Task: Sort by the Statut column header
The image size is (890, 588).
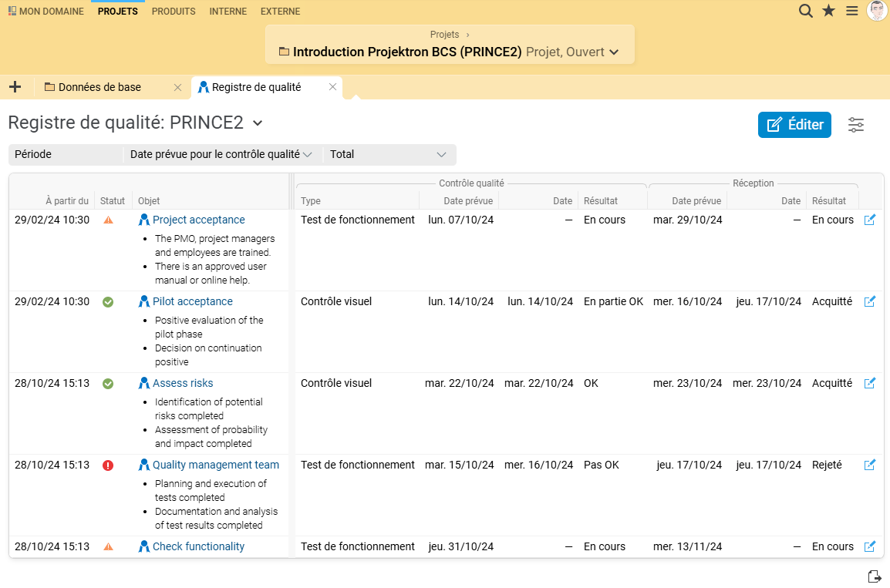Action: (113, 200)
